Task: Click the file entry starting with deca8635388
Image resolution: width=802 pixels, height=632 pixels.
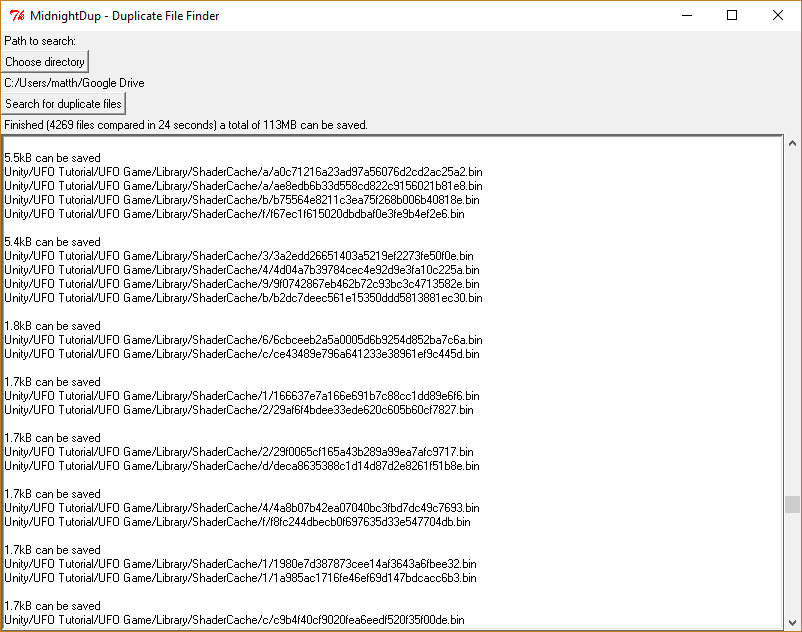Action: (x=241, y=466)
